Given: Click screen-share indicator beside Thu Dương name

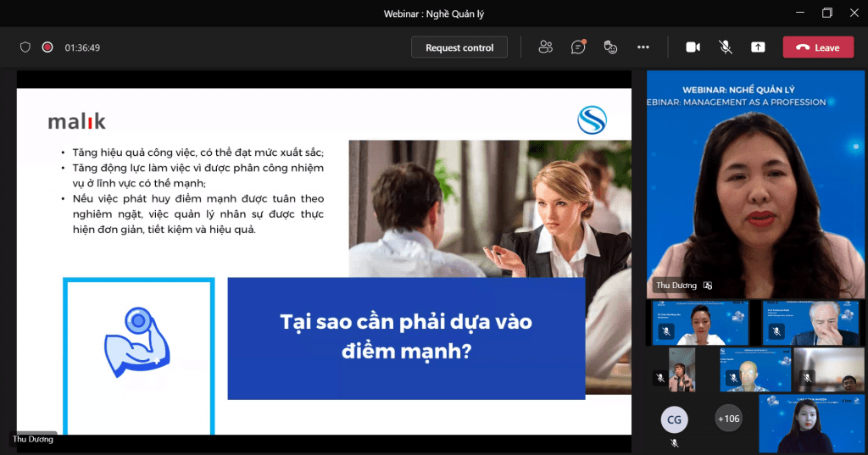Looking at the screenshot, I should click(708, 286).
